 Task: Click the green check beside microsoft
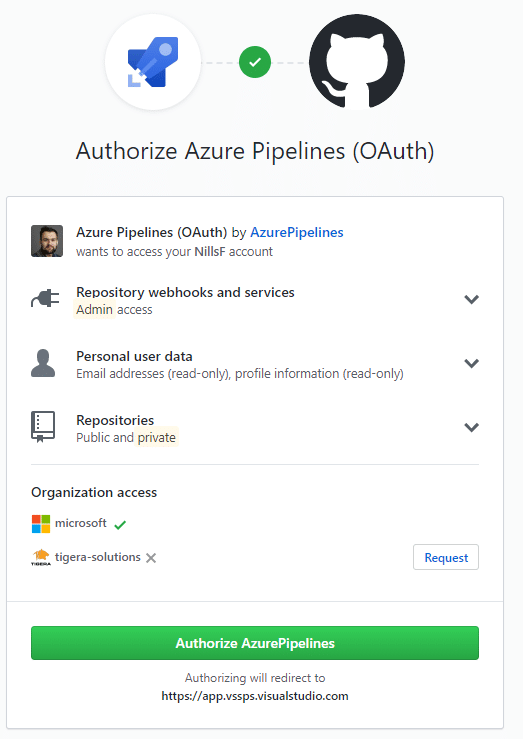[x=120, y=525]
